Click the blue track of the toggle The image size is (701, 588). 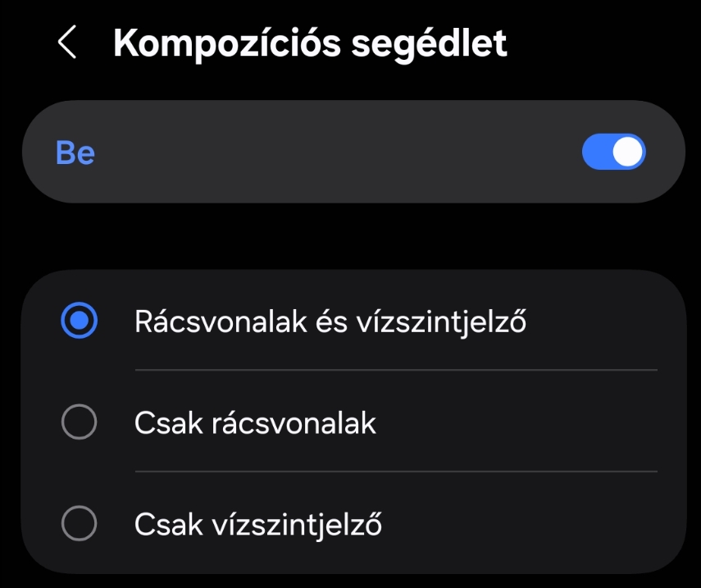(595, 153)
